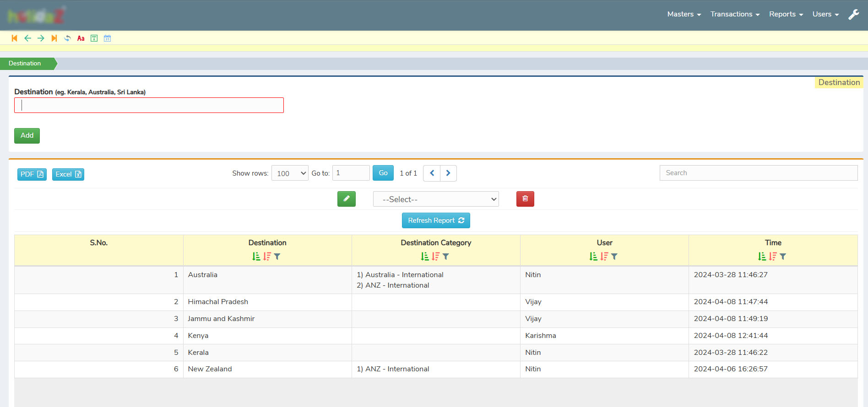Click the red trash delete button
Screen dimensions: 868x407
coord(525,199)
